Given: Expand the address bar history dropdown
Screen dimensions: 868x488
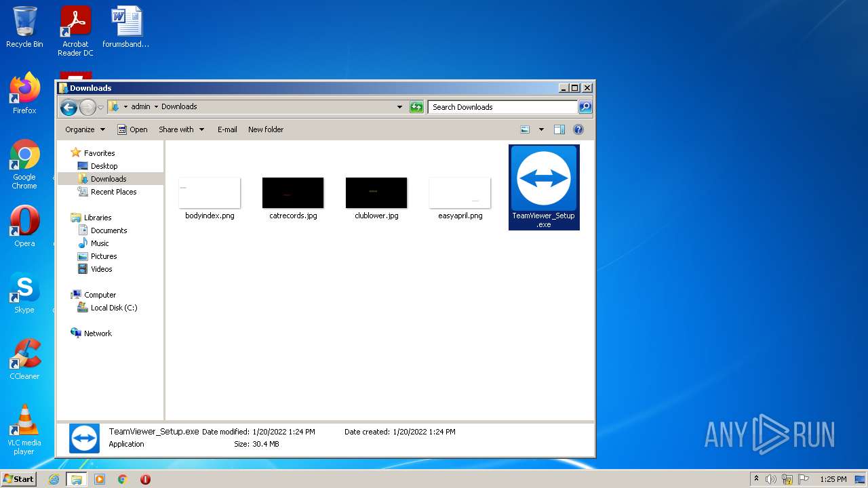Looking at the screenshot, I should pos(399,107).
